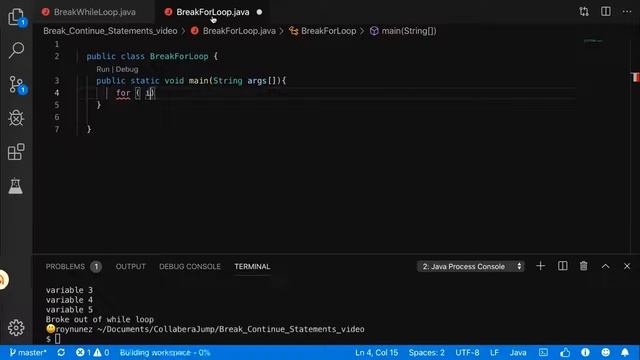Click the 'for' keyword on line 4
Image resolution: width=640 pixels, height=360 pixels.
[x=123, y=93]
